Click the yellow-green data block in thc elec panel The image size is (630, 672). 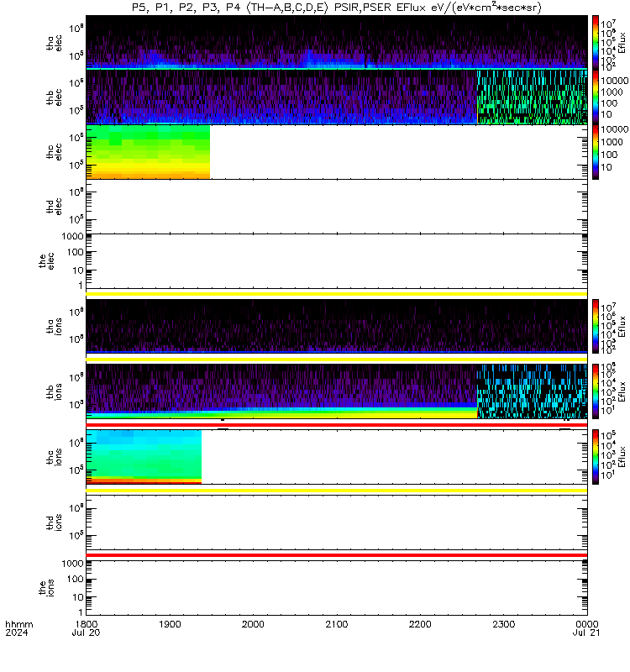tap(148, 152)
